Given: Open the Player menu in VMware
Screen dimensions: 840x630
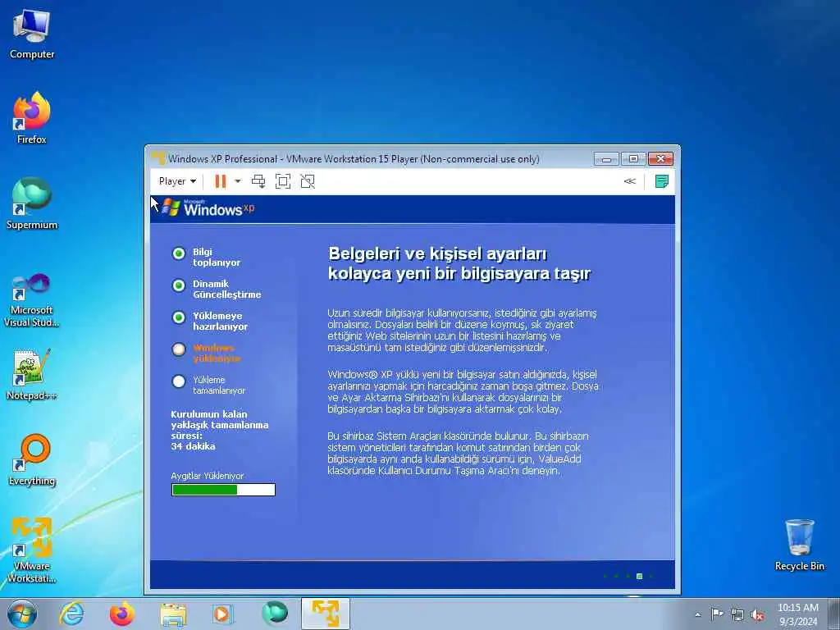Looking at the screenshot, I should (177, 181).
